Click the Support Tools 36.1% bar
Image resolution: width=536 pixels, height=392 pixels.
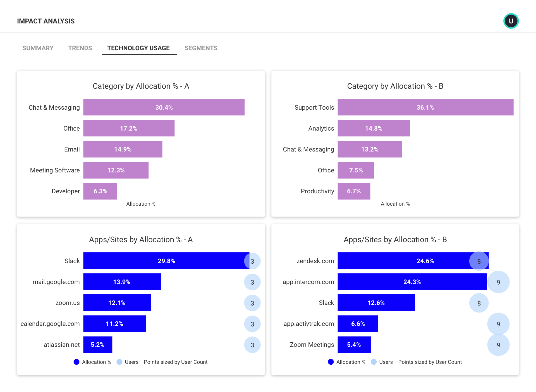425,107
